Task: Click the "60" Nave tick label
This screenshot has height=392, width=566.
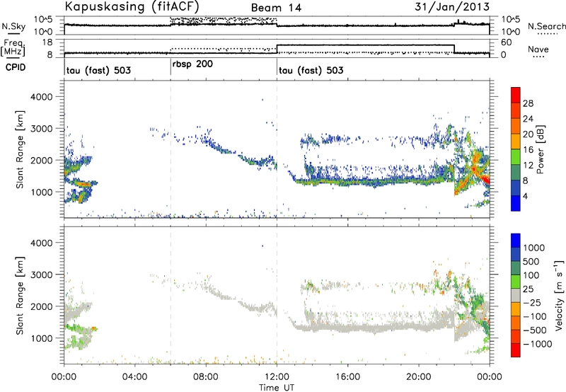Action: 507,42
